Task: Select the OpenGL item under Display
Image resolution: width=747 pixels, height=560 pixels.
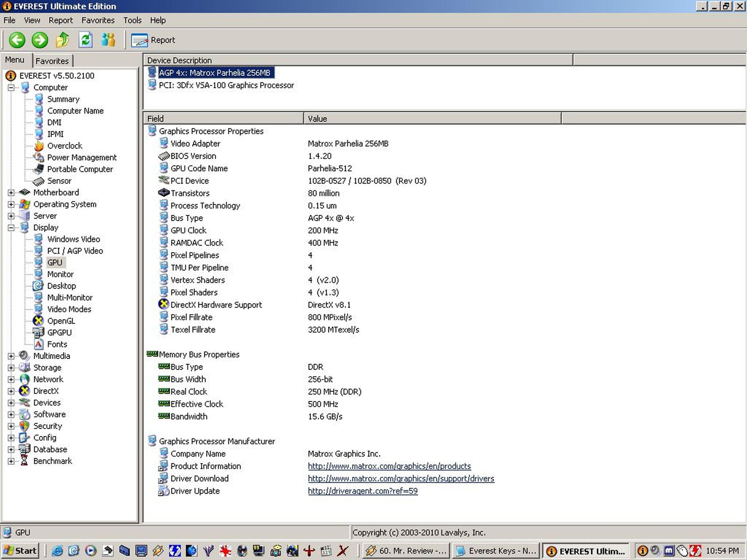Action: (61, 321)
